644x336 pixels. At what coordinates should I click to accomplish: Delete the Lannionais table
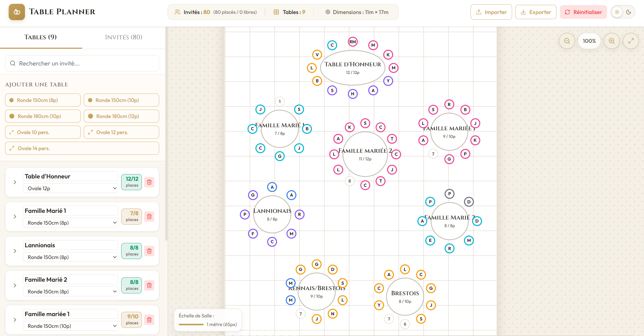[149, 251]
